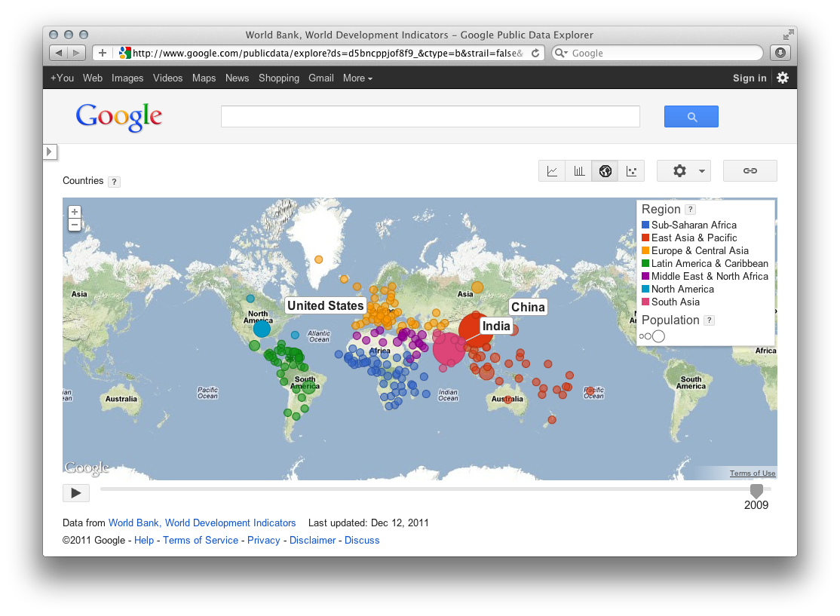Screen dimensions: 840x616
Task: Zoom in on the map with plus button
Action: pyautogui.click(x=74, y=211)
